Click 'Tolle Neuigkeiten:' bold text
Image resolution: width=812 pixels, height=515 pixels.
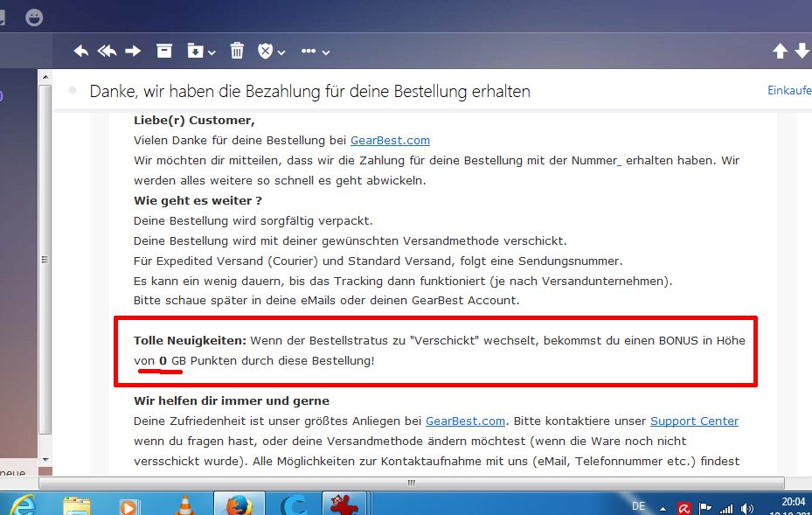190,341
